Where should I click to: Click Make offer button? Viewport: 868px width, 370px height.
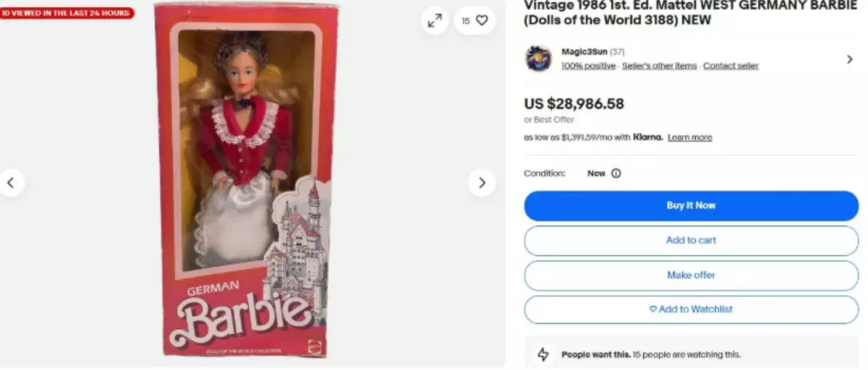(691, 275)
